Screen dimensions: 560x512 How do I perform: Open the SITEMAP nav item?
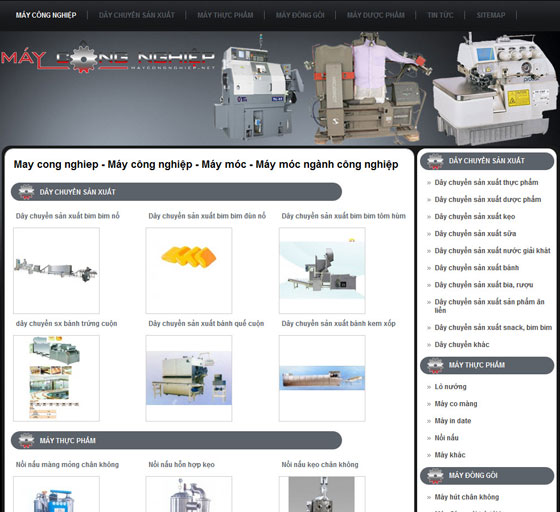[491, 15]
